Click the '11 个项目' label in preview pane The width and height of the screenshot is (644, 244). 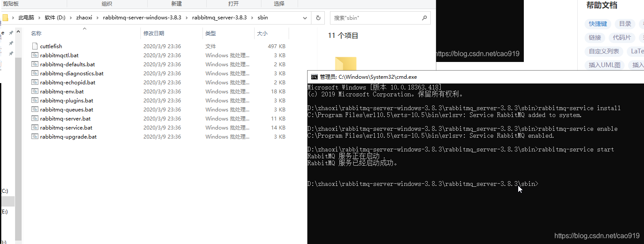343,35
